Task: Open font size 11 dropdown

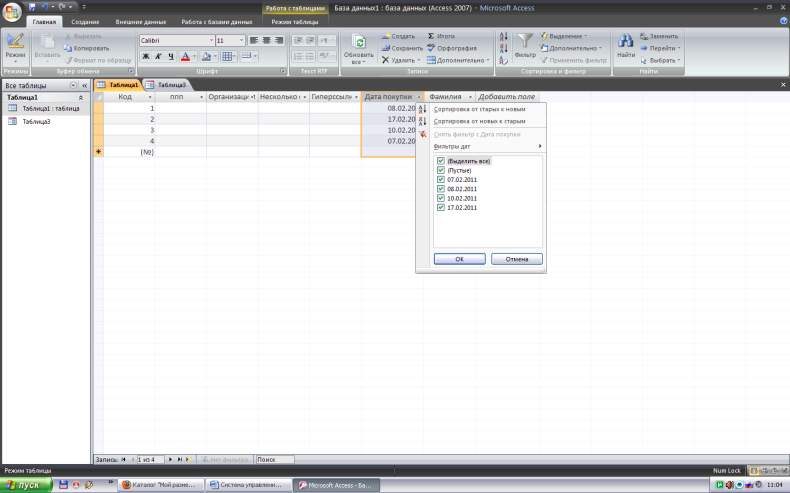Action: pos(241,40)
